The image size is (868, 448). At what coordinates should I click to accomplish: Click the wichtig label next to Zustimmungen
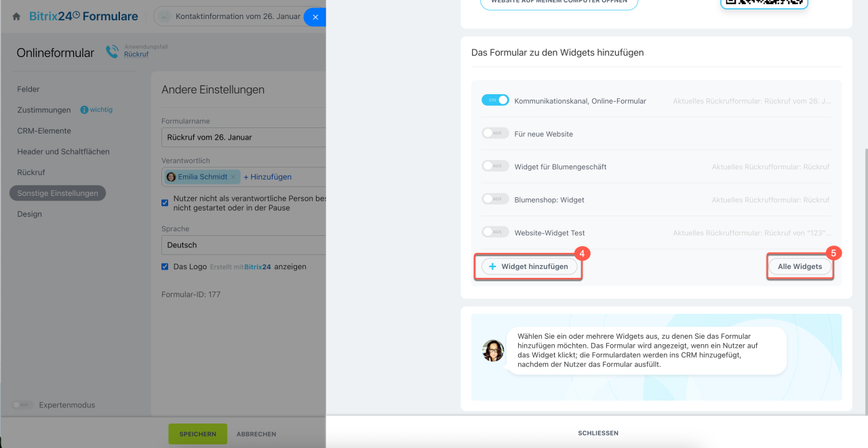pos(102,110)
